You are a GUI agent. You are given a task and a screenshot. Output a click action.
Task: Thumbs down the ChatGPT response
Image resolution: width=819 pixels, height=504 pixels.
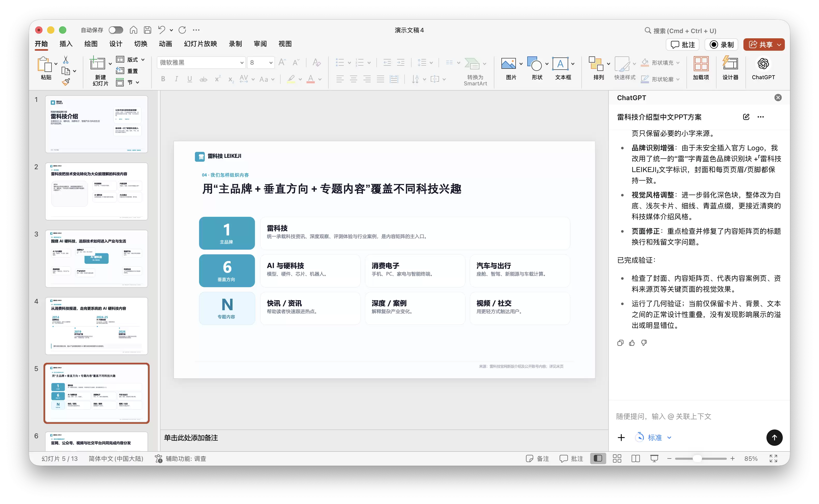tap(644, 343)
